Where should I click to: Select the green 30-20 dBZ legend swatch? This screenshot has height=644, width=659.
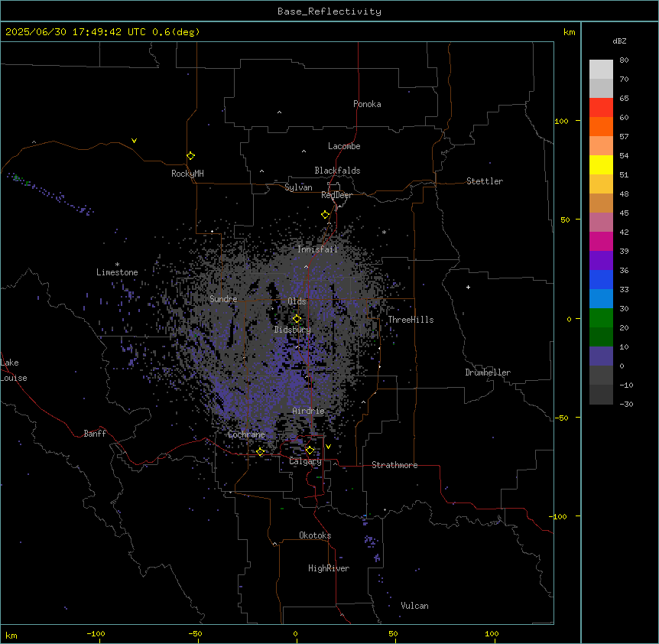tap(601, 318)
